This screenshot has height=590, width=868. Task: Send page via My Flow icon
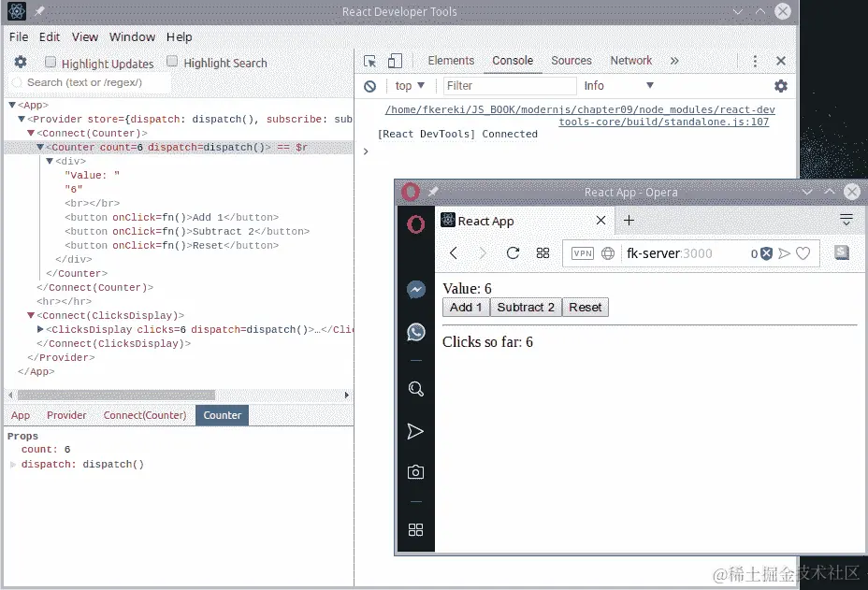tap(784, 253)
